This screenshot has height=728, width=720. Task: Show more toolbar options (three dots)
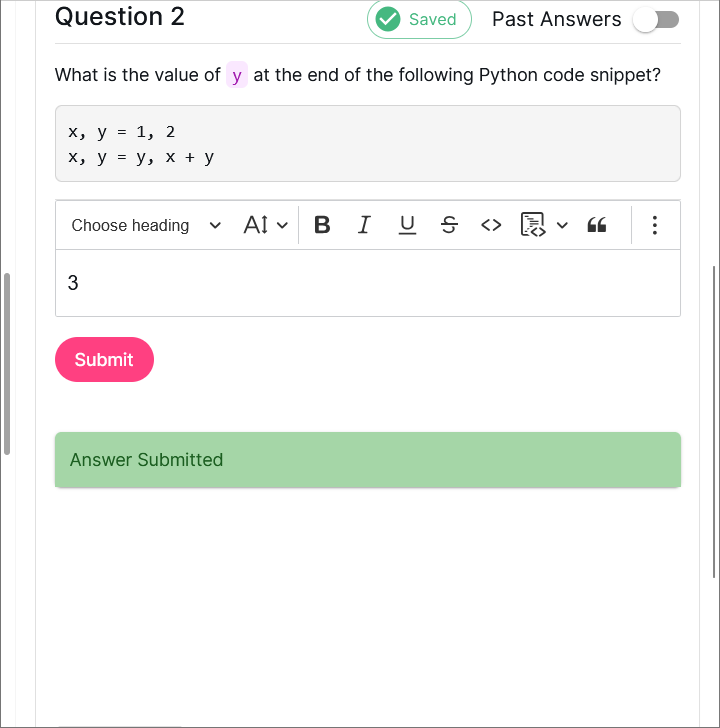pyautogui.click(x=655, y=225)
